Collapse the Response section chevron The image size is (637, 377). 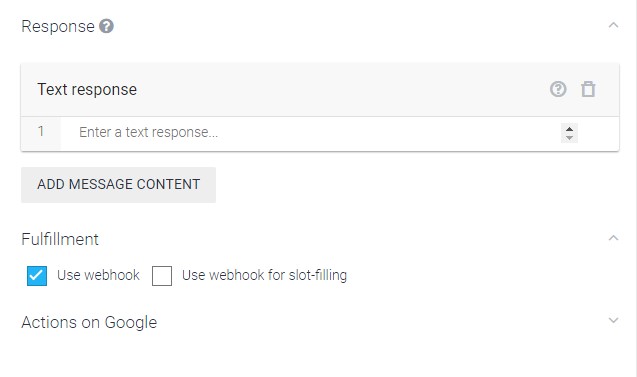(613, 26)
